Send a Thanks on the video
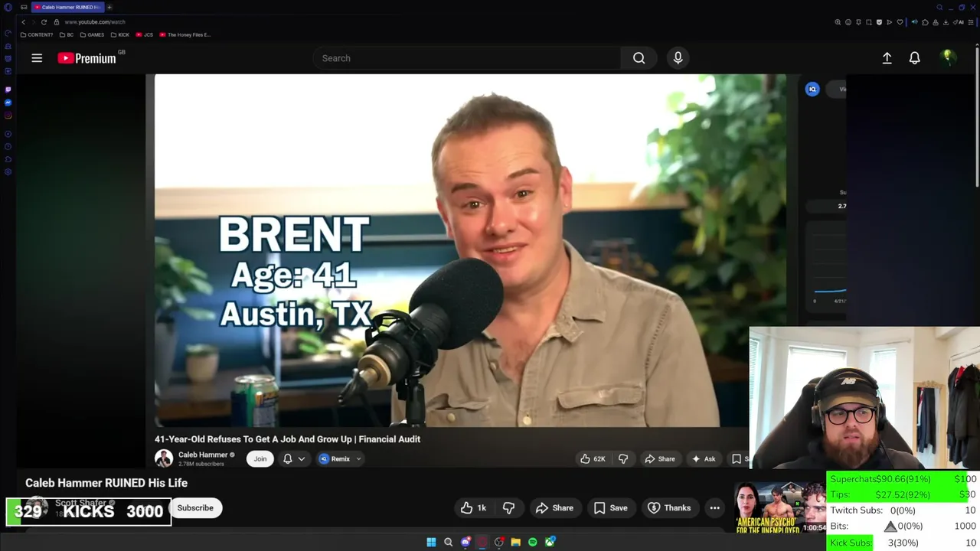 [x=669, y=508]
